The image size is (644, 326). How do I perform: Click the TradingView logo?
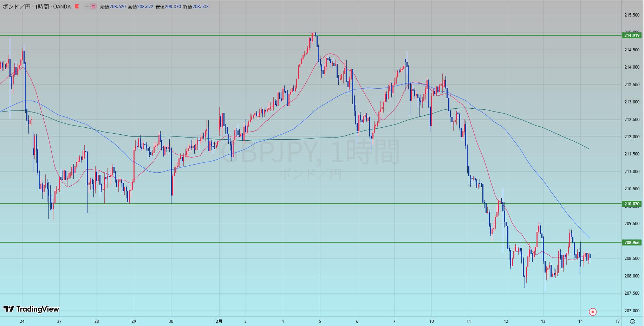pos(31,309)
